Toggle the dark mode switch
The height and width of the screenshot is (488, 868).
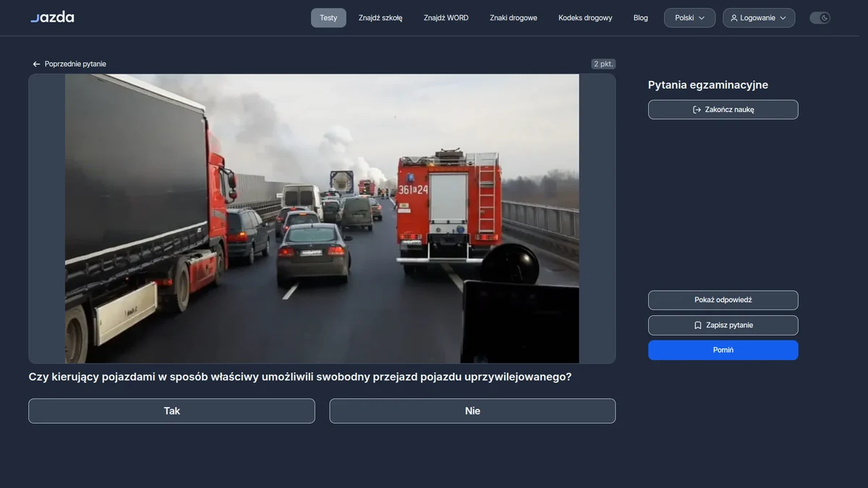click(820, 18)
